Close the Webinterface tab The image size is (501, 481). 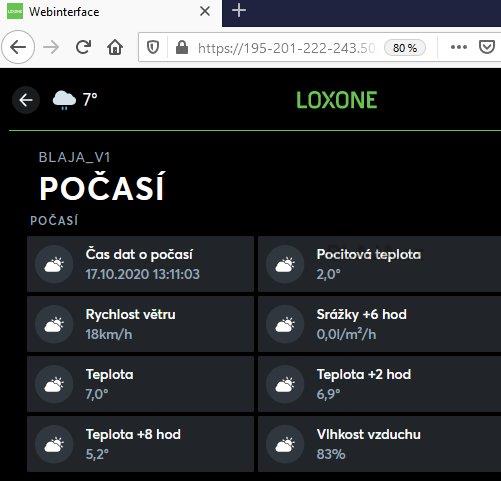pos(205,12)
